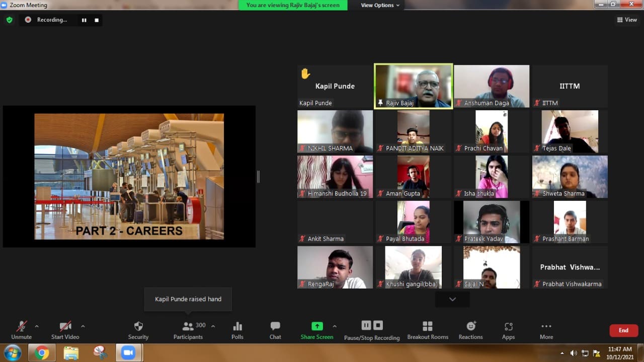Viewport: 644px width, 362px height.
Task: Open video options arrow beside Start Video
Action: click(83, 326)
